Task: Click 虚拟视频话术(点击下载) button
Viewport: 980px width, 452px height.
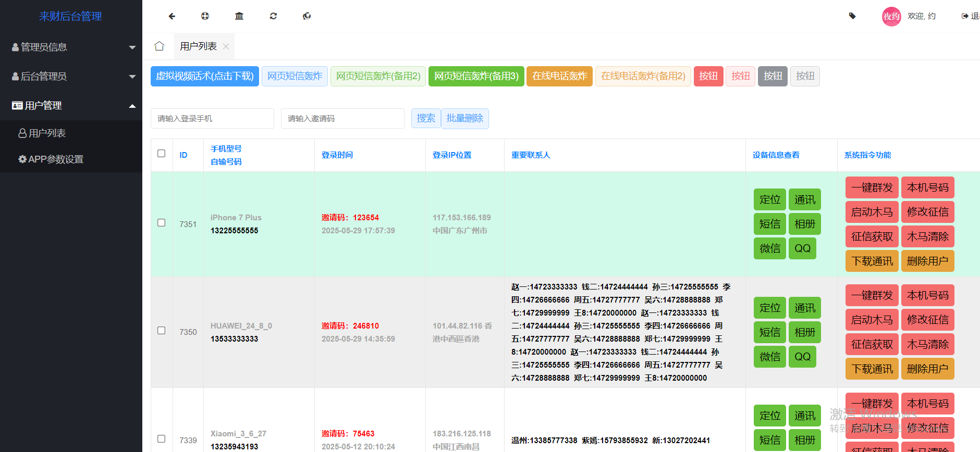Action: pyautogui.click(x=205, y=76)
